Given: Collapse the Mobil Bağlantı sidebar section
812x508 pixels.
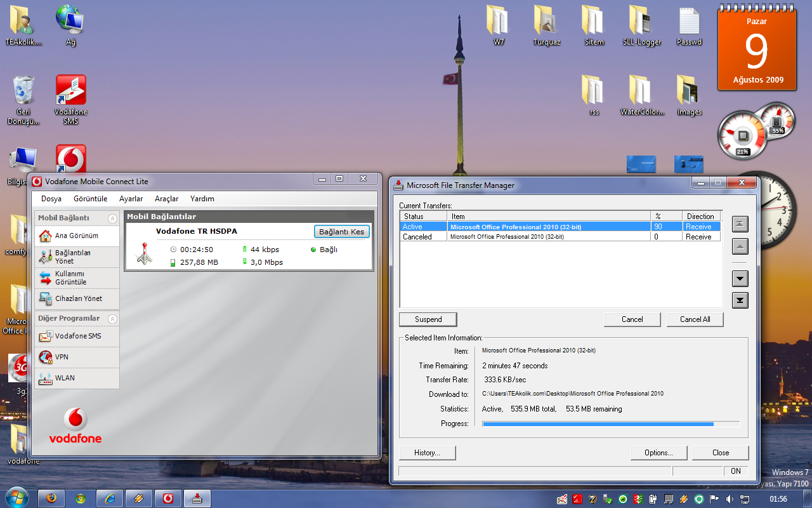Looking at the screenshot, I should (112, 218).
